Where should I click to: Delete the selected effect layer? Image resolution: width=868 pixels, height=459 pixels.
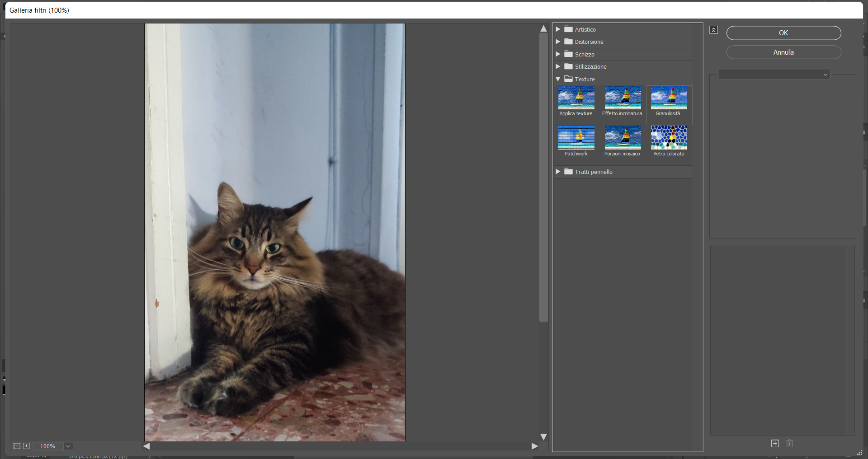click(x=789, y=444)
